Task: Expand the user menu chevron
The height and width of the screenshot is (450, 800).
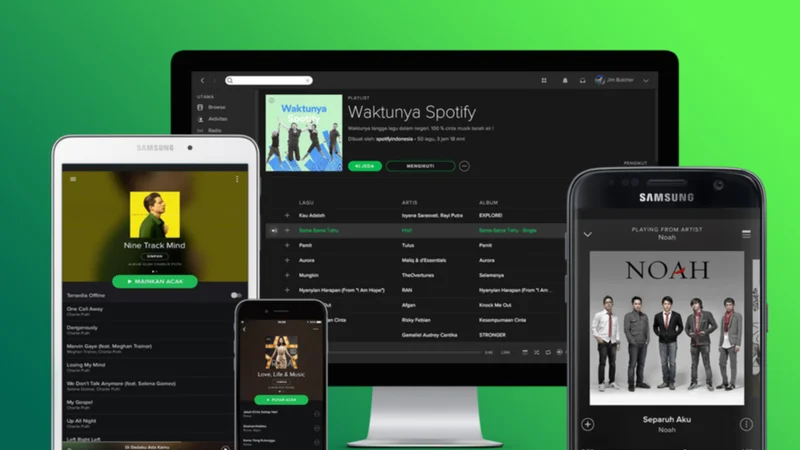Action: point(646,80)
